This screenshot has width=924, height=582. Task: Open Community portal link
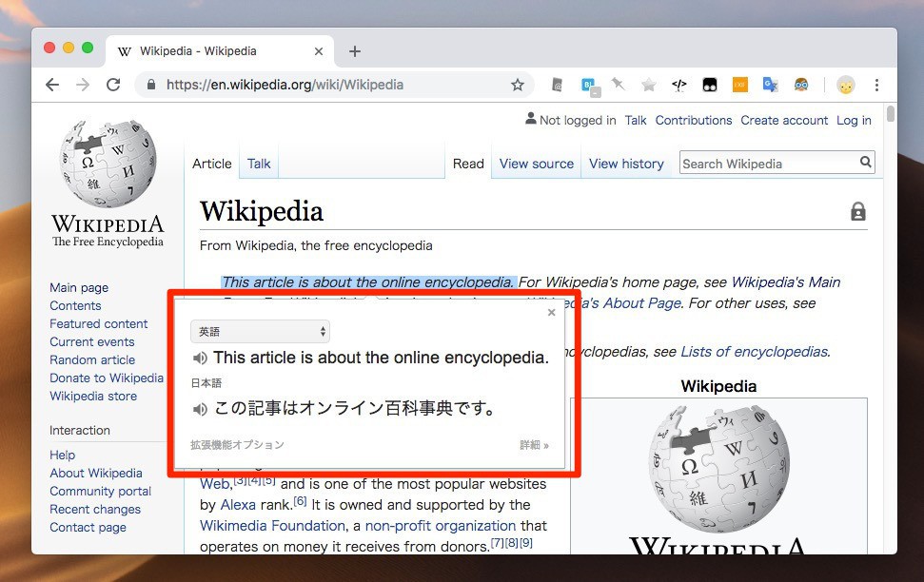pyautogui.click(x=100, y=492)
